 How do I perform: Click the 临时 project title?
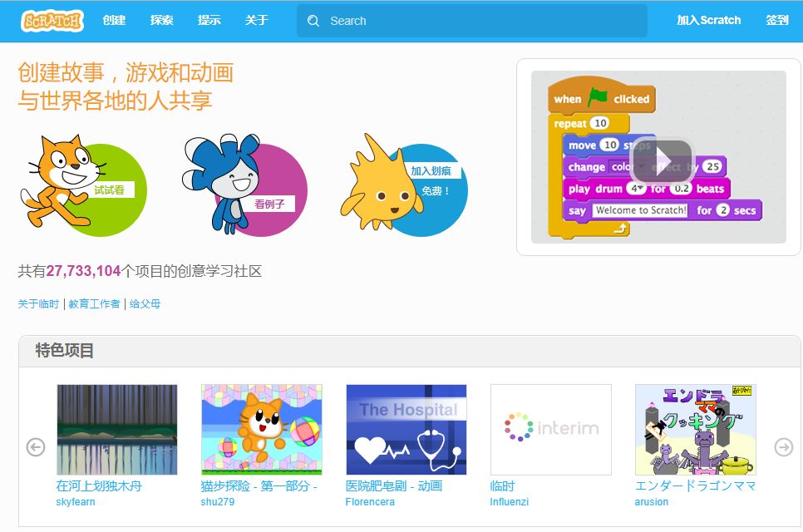click(x=502, y=486)
